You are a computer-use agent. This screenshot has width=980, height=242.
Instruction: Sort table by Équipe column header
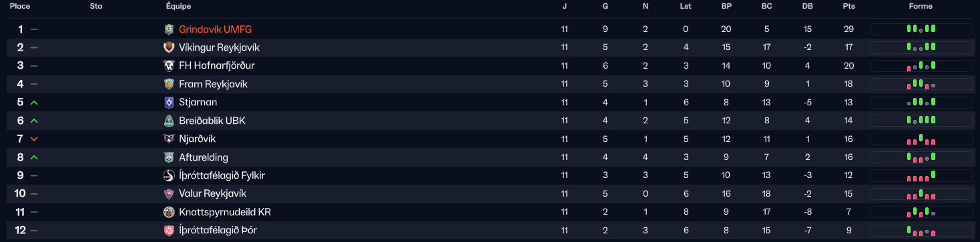coord(178,6)
